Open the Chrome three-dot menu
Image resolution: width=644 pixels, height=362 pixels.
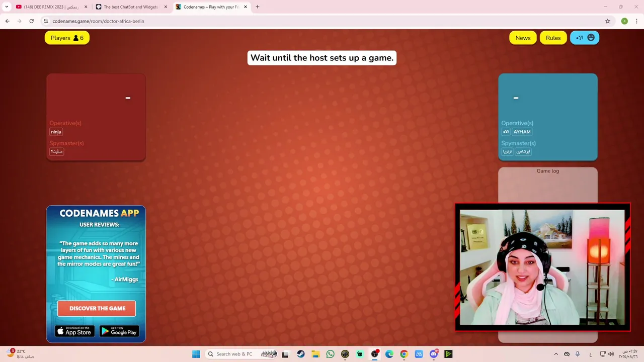click(x=636, y=21)
